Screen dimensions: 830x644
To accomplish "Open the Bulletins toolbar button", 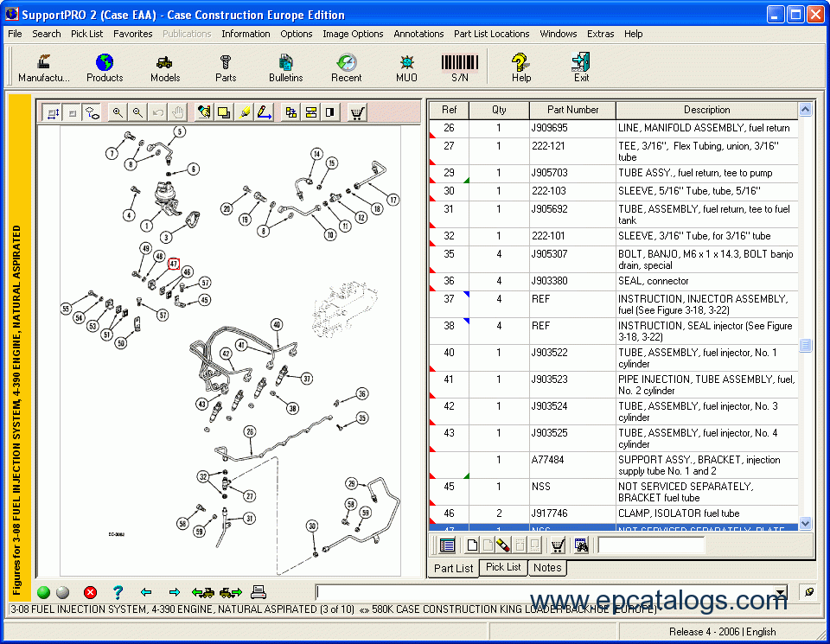I will coord(286,67).
